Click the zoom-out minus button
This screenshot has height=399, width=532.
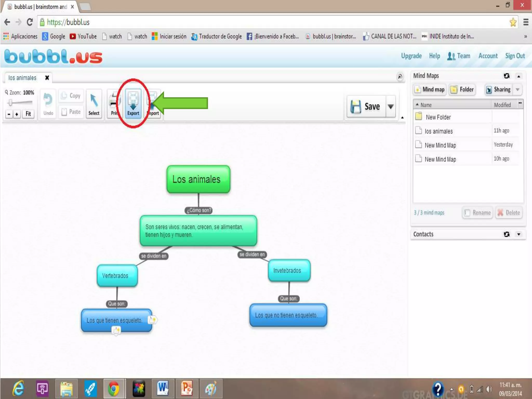(9, 114)
